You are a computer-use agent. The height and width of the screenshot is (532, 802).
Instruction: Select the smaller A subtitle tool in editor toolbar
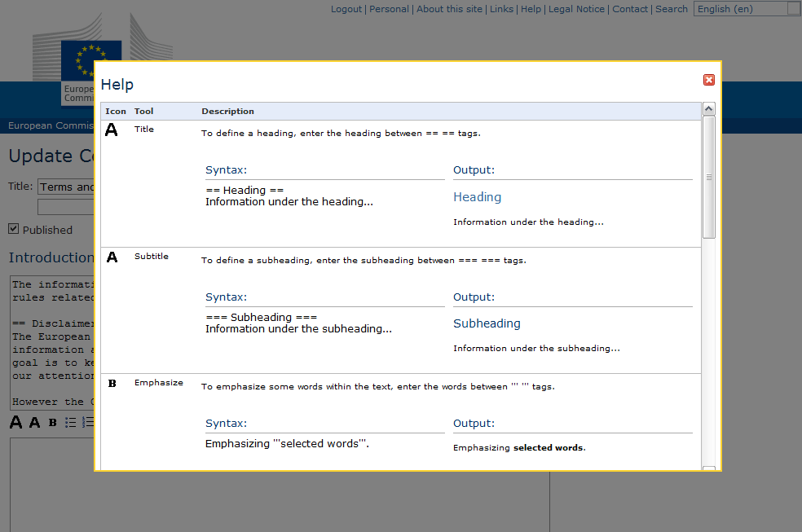[x=34, y=422]
